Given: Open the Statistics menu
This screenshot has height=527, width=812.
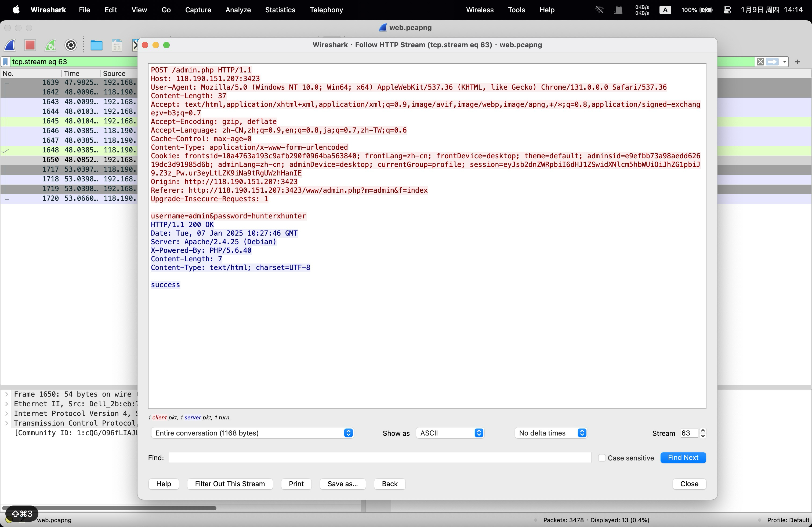Looking at the screenshot, I should (280, 10).
